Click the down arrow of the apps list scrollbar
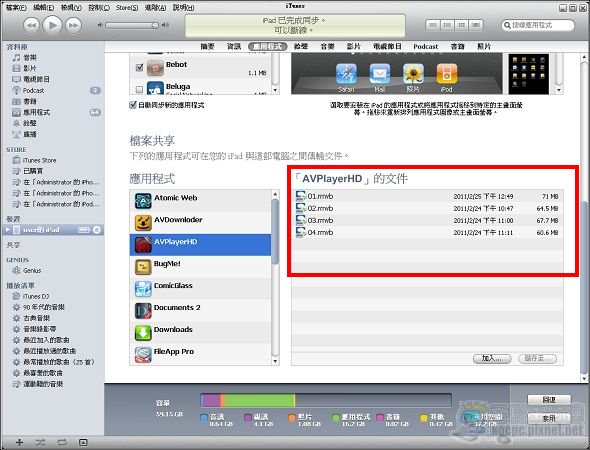The height and width of the screenshot is (450, 590). coord(275,361)
